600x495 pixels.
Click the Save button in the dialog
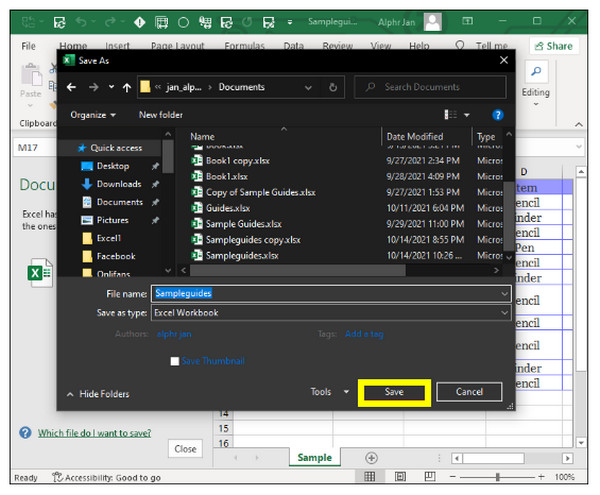[x=394, y=392]
